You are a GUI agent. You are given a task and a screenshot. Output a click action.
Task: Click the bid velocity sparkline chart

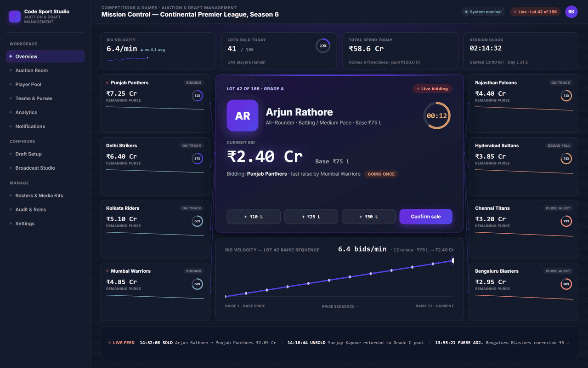[x=127, y=59]
